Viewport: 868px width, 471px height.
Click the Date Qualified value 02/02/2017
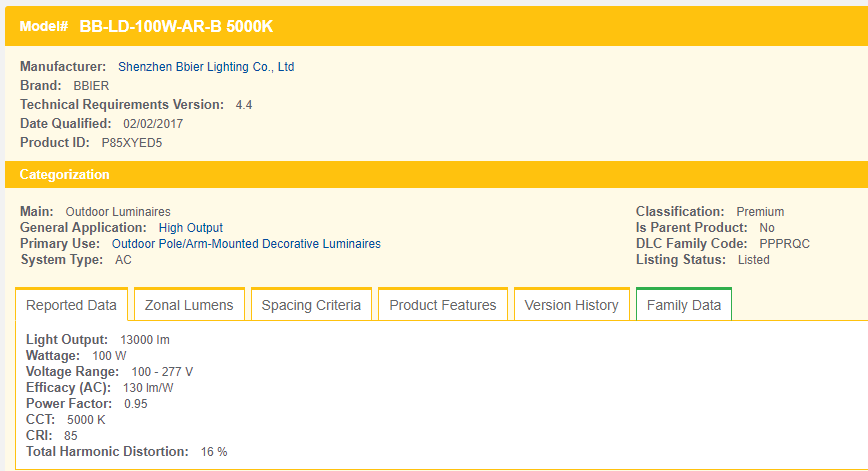point(153,124)
